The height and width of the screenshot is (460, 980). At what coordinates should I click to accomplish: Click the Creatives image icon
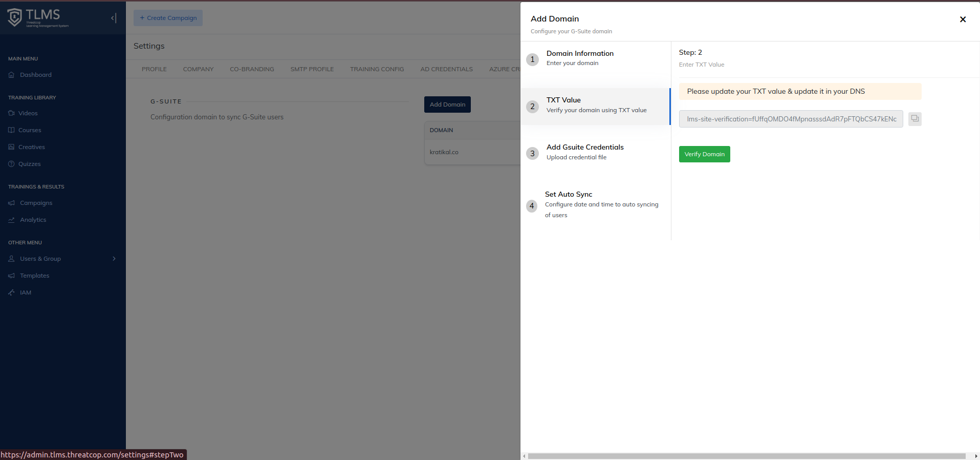(11, 147)
